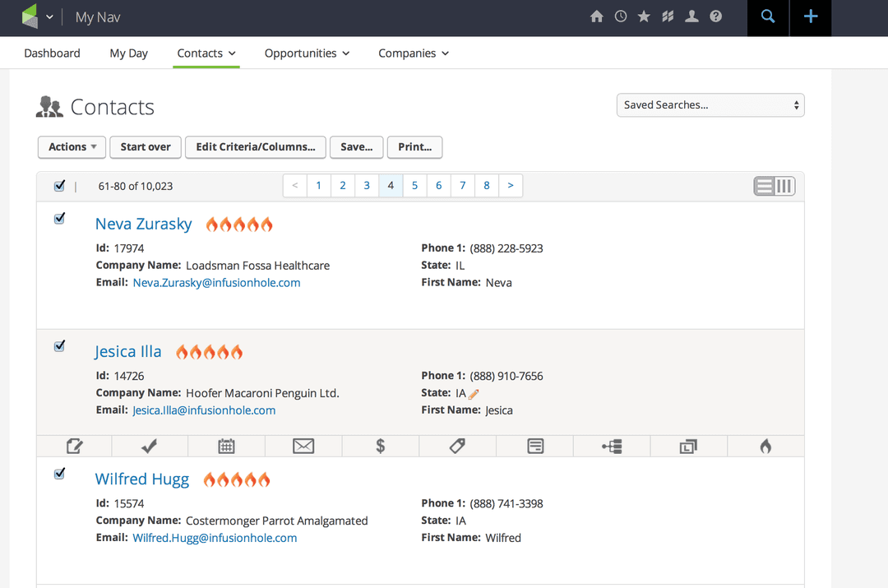The height and width of the screenshot is (588, 888).
Task: Open Jesica Illa's contact record
Action: pos(128,352)
